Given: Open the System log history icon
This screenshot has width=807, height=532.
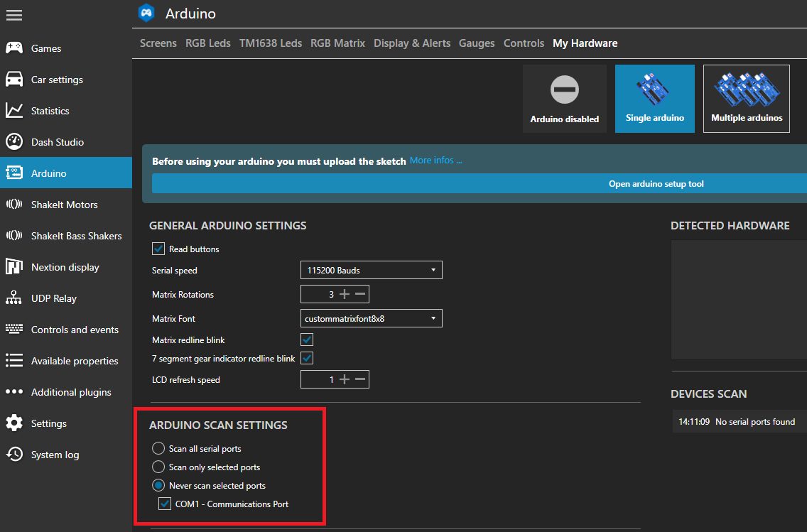Looking at the screenshot, I should pyautogui.click(x=14, y=455).
